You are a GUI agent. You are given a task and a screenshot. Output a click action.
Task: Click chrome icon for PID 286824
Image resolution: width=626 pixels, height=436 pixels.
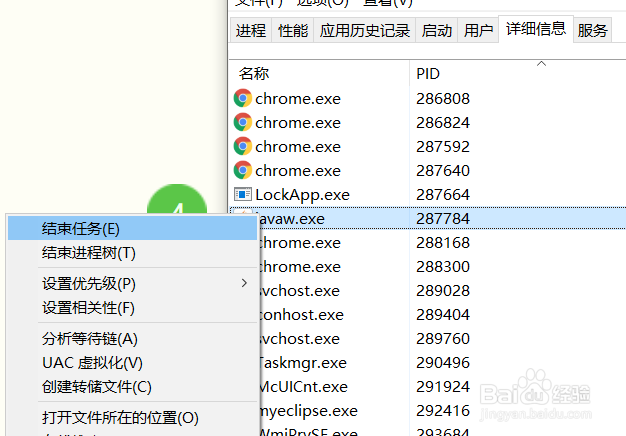point(243,122)
